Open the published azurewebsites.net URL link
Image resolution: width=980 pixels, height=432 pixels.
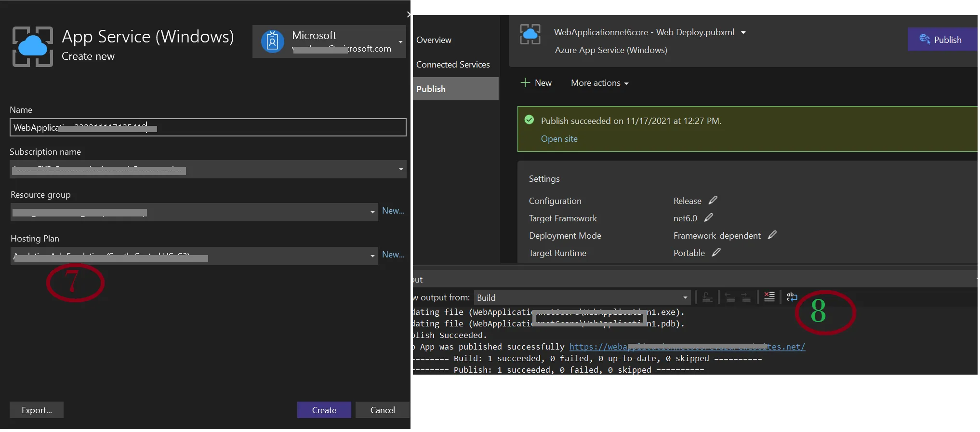687,347
